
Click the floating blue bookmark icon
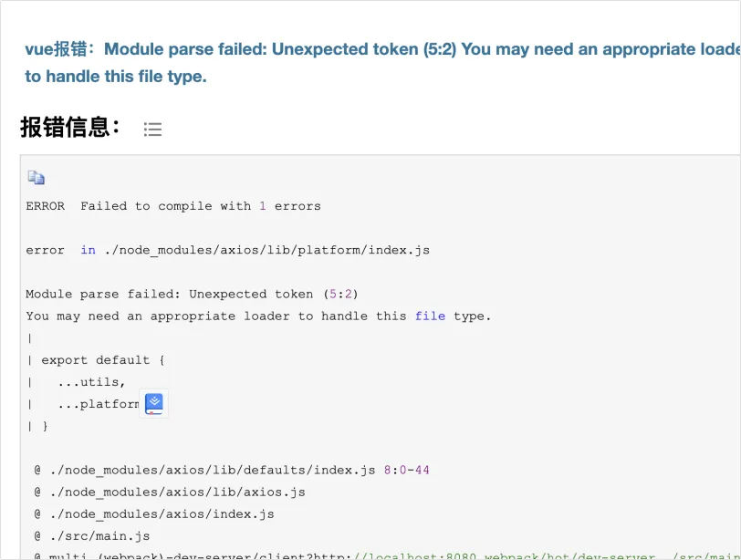point(154,403)
